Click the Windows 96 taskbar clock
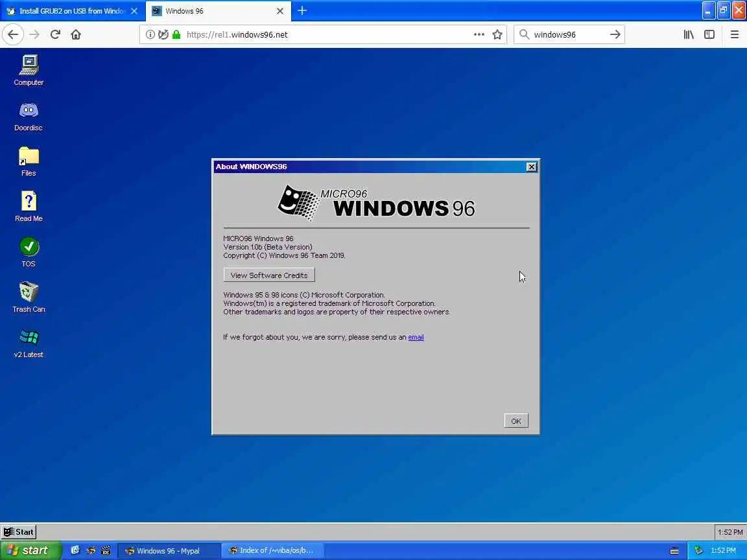 click(x=730, y=532)
